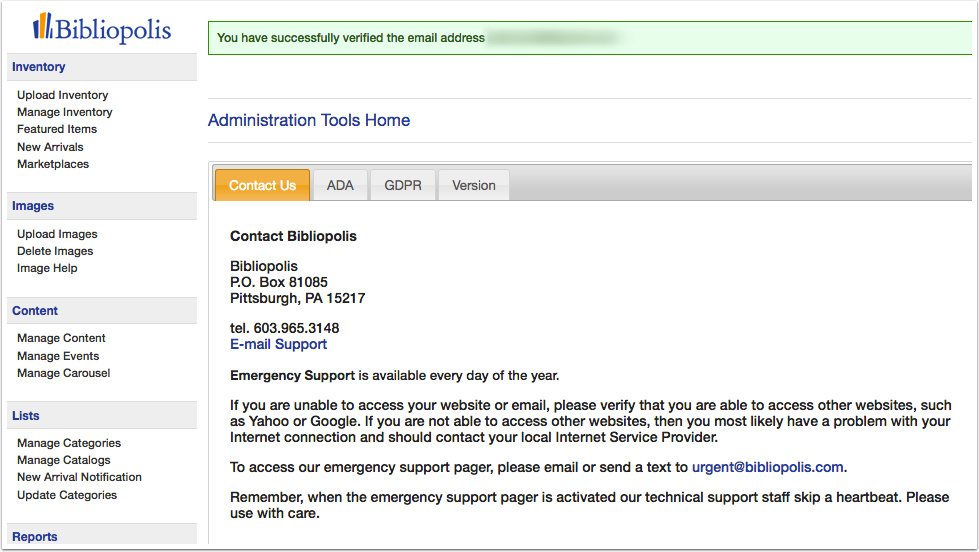Open Marketplaces link
Image resolution: width=979 pixels, height=552 pixels.
tap(53, 164)
